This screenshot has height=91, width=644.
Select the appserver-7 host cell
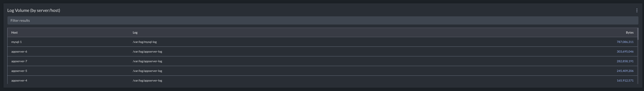(19, 61)
